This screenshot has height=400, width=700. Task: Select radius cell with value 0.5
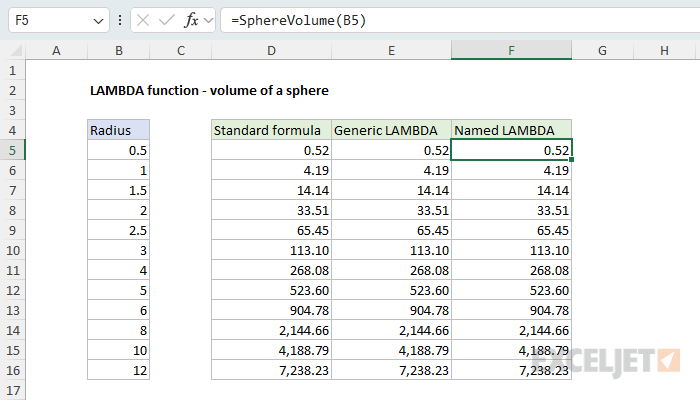pyautogui.click(x=119, y=150)
